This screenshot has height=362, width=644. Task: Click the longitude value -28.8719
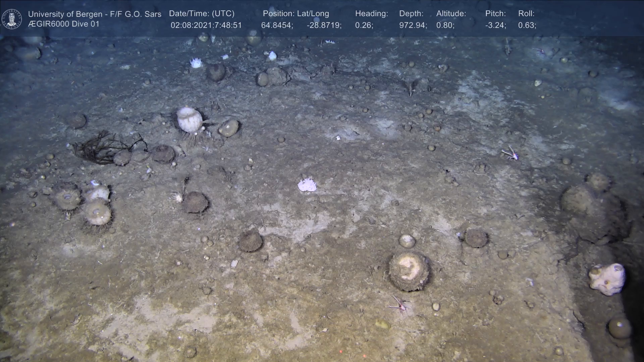(324, 25)
